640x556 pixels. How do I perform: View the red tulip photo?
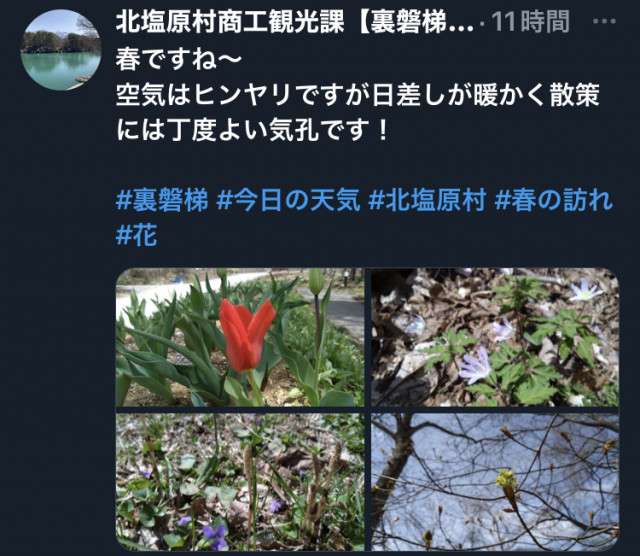coord(240,337)
